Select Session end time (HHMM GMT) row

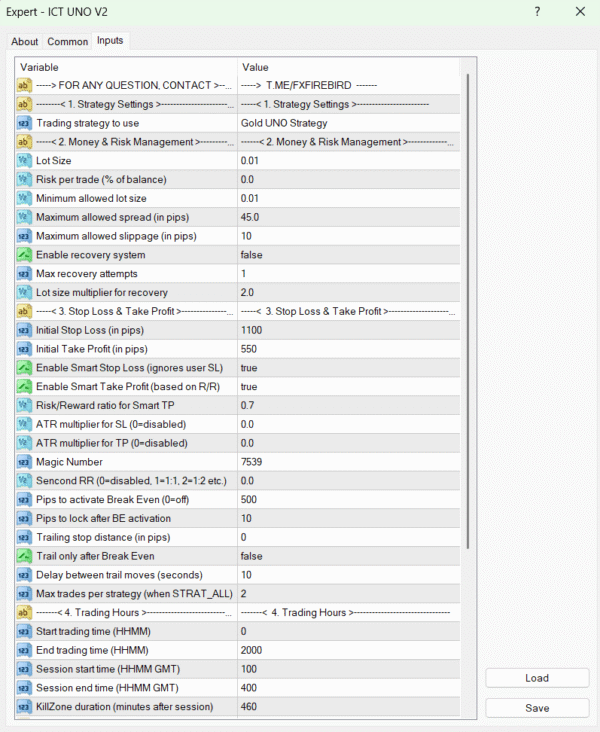[238, 688]
